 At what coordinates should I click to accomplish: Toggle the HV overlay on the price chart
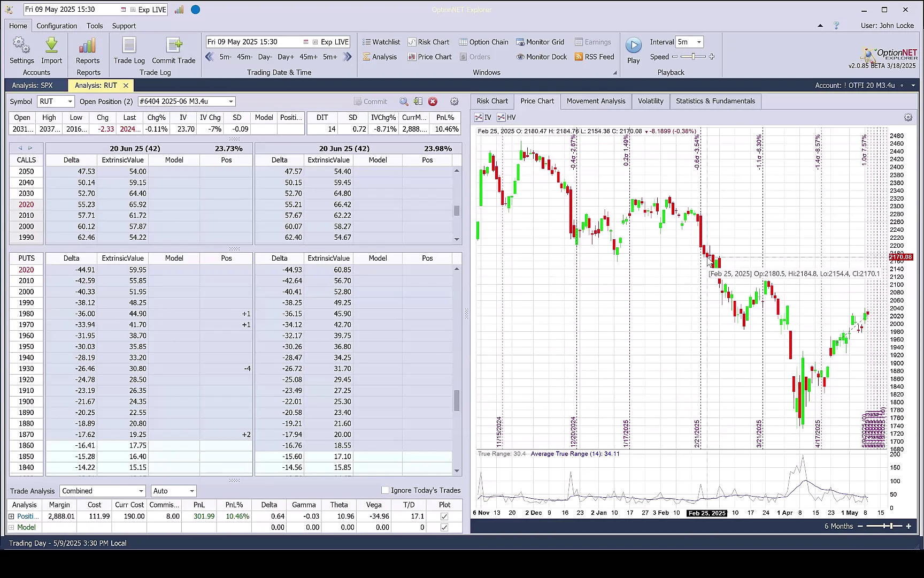pos(506,117)
